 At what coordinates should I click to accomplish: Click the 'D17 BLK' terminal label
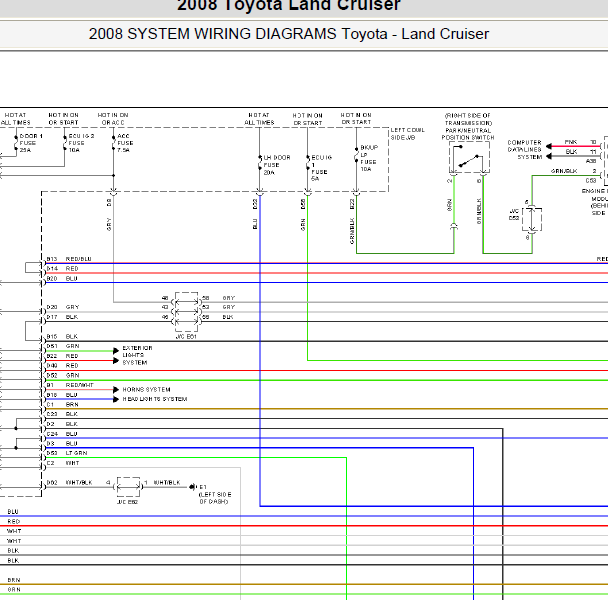[62, 317]
